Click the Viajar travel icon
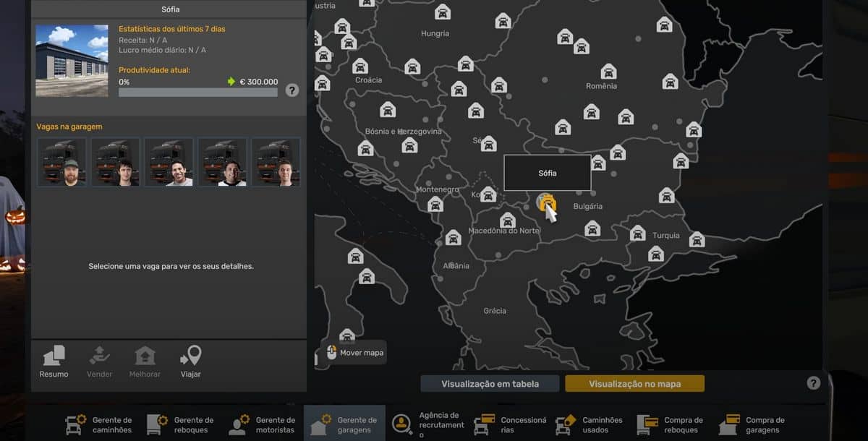This screenshot has width=868, height=441. pyautogui.click(x=190, y=361)
